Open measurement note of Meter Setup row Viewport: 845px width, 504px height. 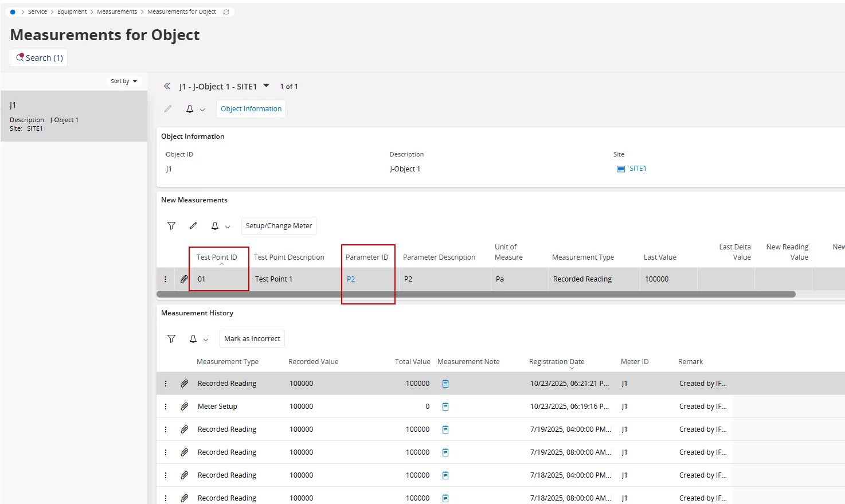[x=445, y=407]
